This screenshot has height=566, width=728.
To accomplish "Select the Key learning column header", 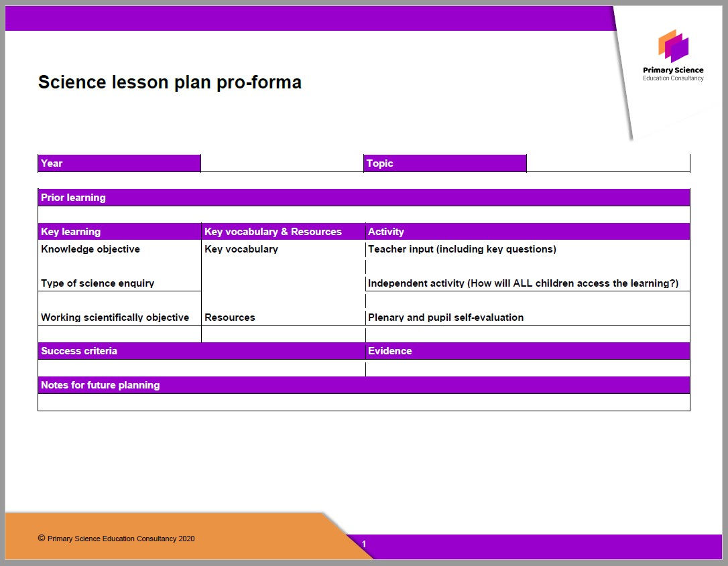I will [119, 231].
